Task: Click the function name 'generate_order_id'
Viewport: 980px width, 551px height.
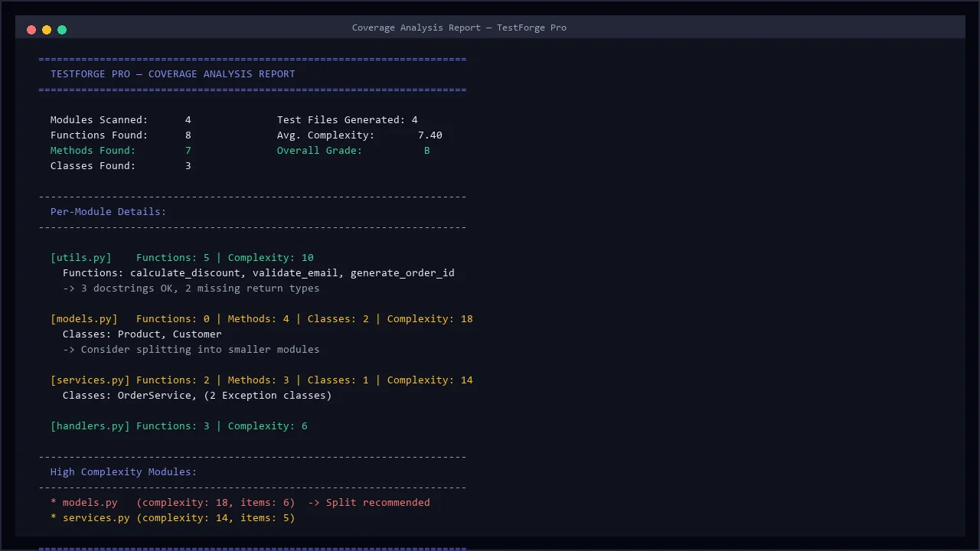Action: coord(403,273)
